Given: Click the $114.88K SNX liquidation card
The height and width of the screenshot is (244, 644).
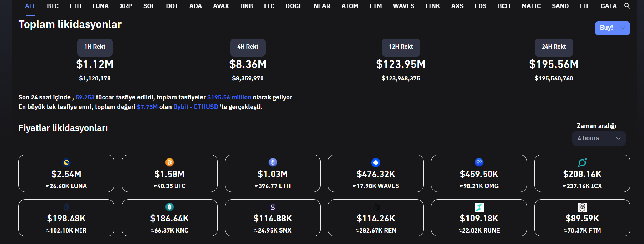Looking at the screenshot, I should pyautogui.click(x=273, y=218).
